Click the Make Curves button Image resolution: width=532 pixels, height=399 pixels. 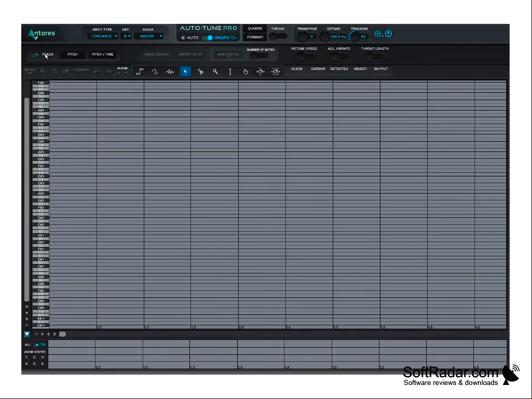click(x=157, y=54)
